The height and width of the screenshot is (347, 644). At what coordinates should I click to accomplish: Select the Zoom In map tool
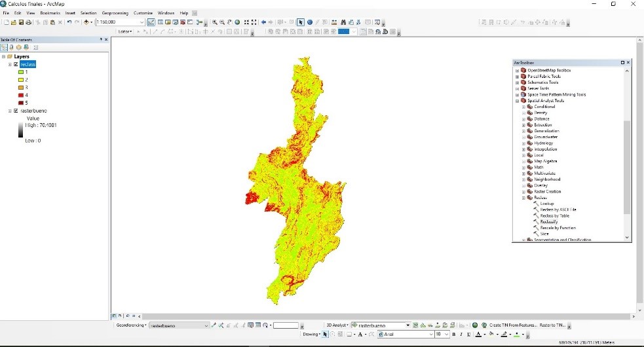pos(214,22)
